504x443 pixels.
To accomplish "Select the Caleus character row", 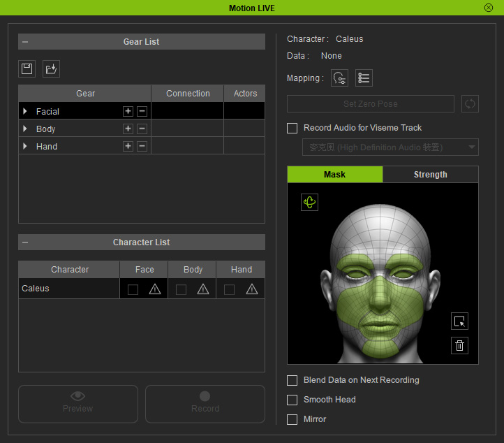I will pyautogui.click(x=69, y=289).
